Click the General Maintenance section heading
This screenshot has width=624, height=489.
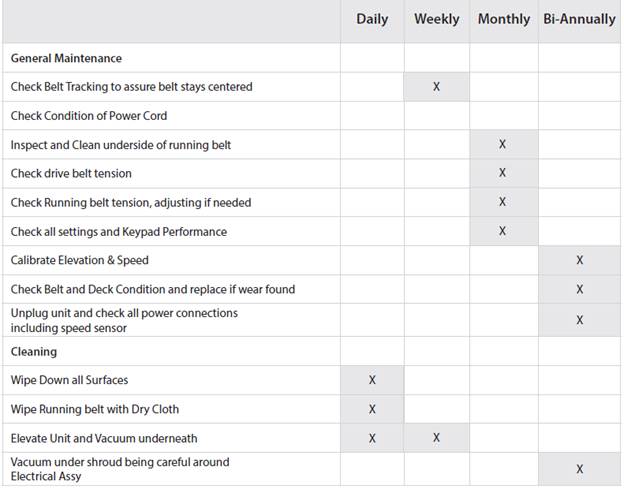coord(66,58)
